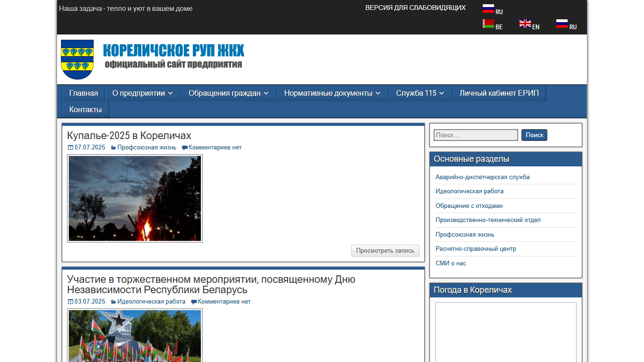Open Производственно-технический отдел sidebar link
This screenshot has width=644, height=362.
(x=488, y=220)
